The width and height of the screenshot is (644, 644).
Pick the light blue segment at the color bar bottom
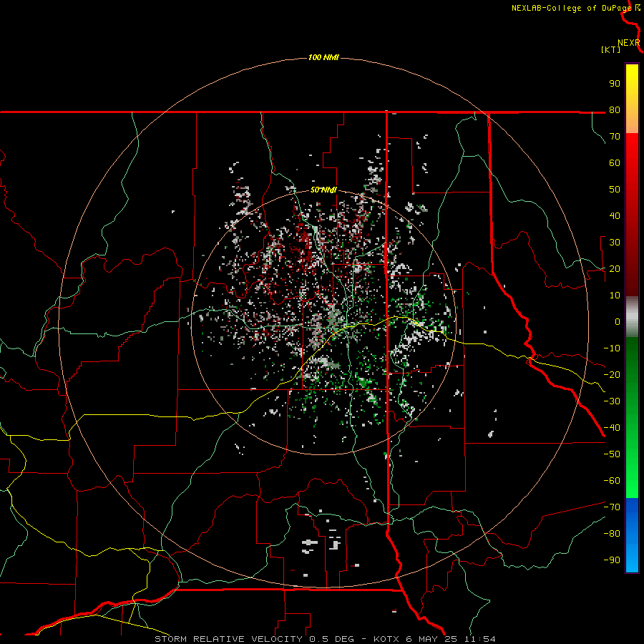632,557
